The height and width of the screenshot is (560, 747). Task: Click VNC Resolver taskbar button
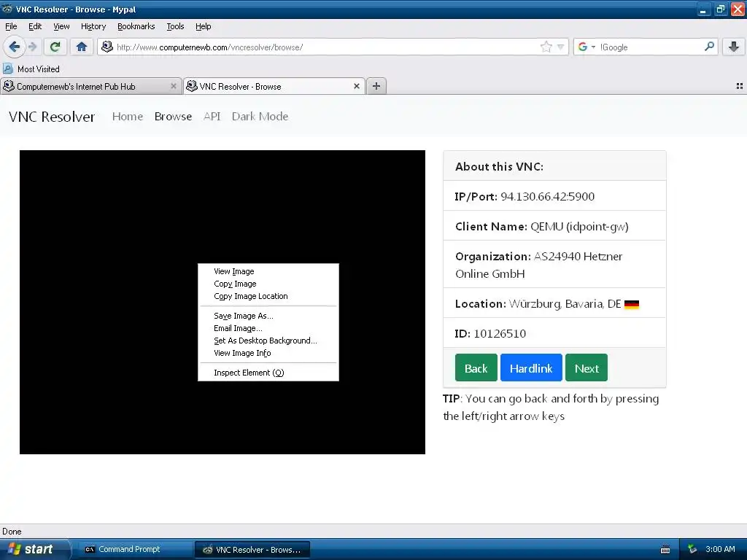coord(252,550)
